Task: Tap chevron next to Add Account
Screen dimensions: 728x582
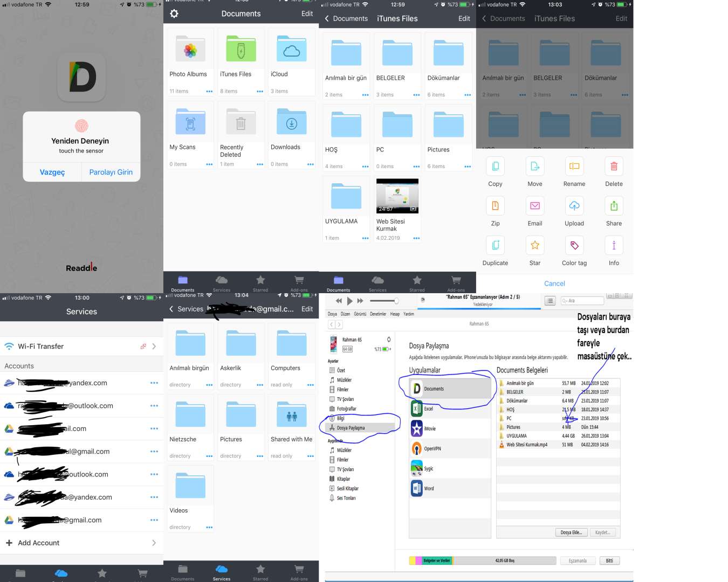Action: click(x=154, y=543)
